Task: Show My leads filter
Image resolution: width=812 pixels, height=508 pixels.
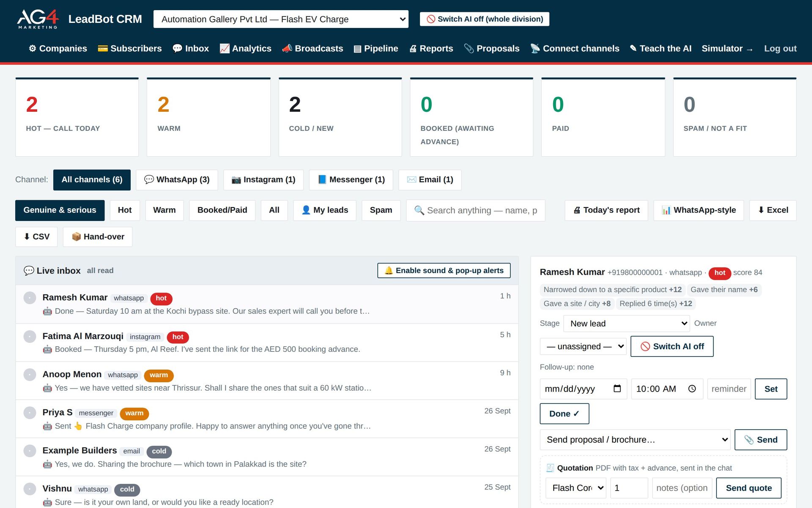Action: (325, 210)
